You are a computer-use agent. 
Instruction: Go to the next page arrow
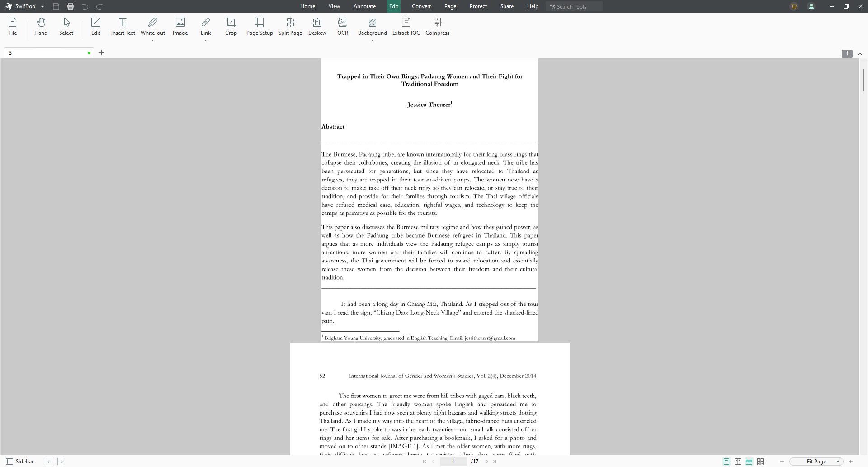(x=486, y=462)
